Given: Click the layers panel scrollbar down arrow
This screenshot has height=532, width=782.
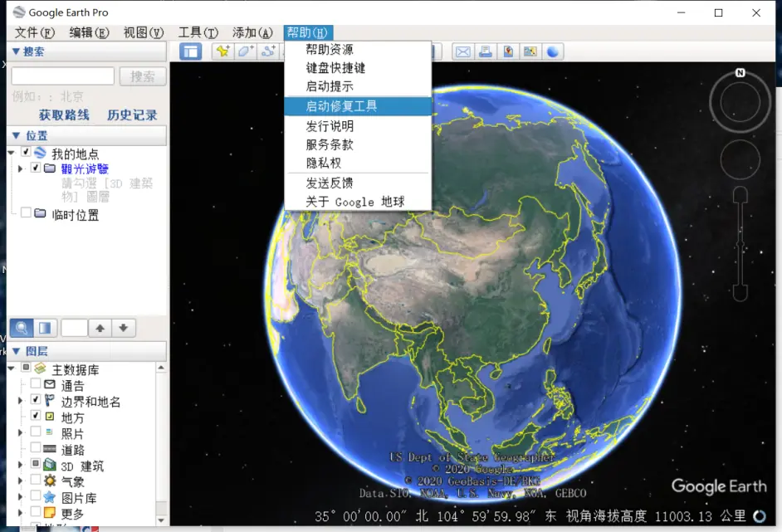Looking at the screenshot, I should tap(161, 520).
